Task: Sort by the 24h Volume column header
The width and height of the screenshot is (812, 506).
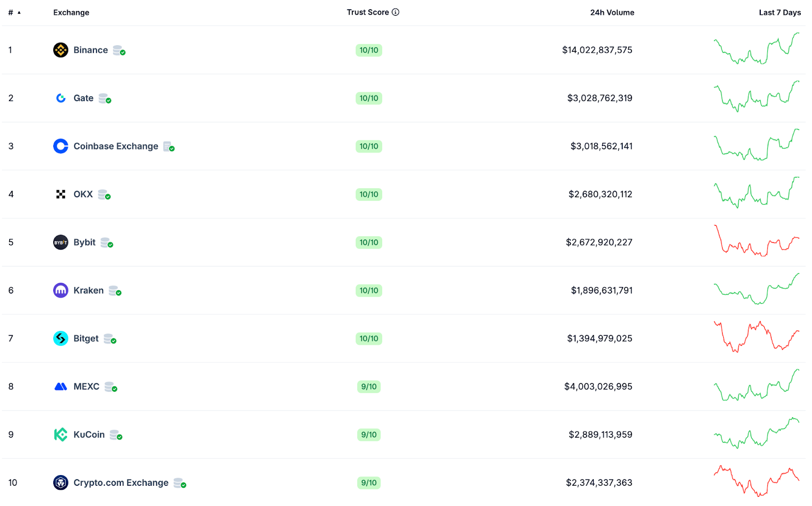Action: point(612,12)
